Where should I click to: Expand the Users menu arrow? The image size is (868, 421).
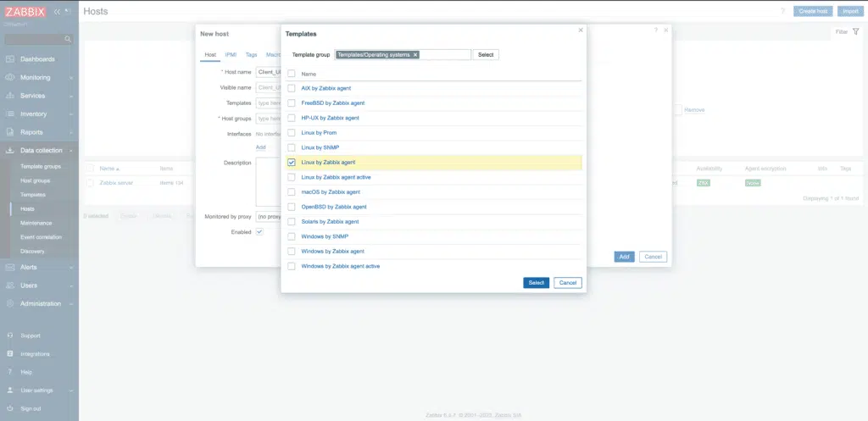(x=71, y=286)
